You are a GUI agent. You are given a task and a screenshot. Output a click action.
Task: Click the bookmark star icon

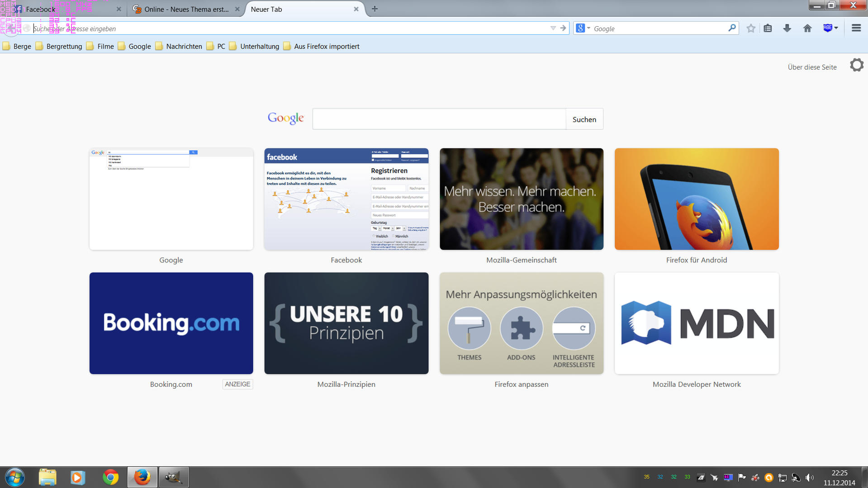(x=751, y=28)
